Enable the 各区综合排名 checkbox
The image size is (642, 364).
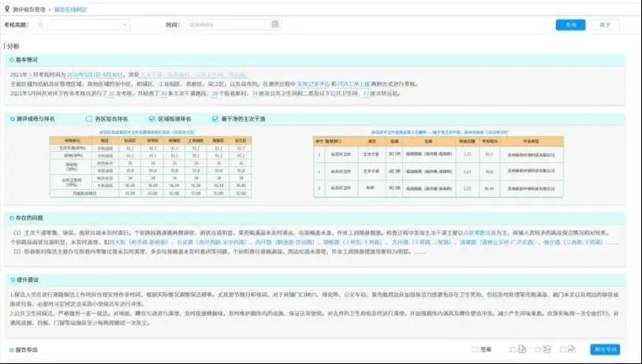[x=89, y=119]
